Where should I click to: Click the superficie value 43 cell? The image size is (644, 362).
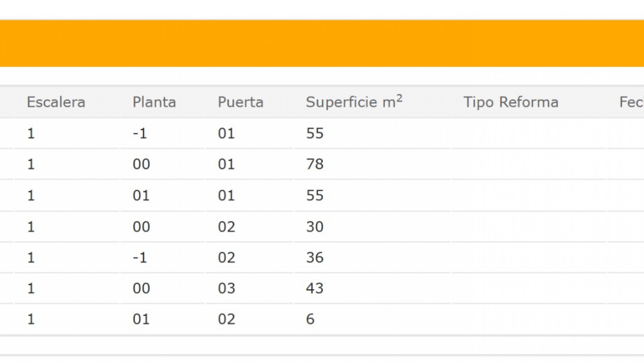click(315, 289)
